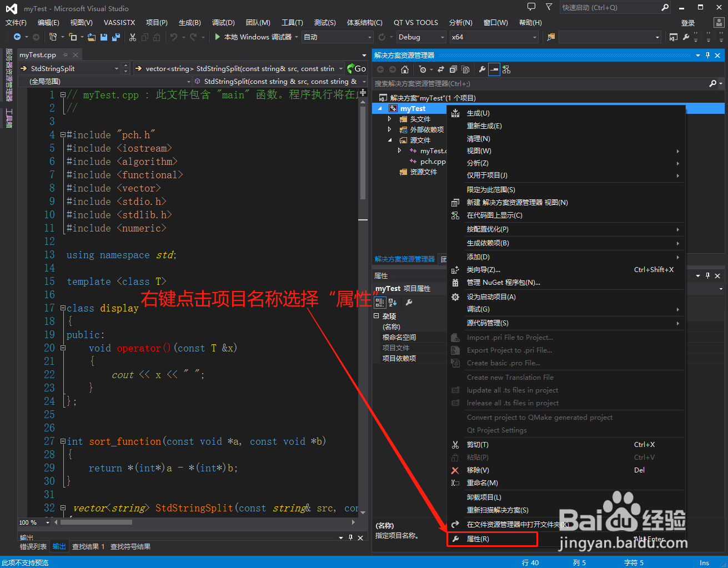Open the 添加(D) submenu
Screen dimensions: 728x568
[x=566, y=257]
